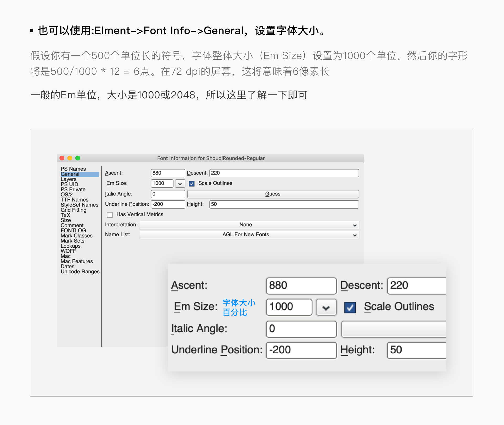Click the Ascent field showing 880
Image resolution: width=504 pixels, height=425 pixels.
pyautogui.click(x=168, y=173)
